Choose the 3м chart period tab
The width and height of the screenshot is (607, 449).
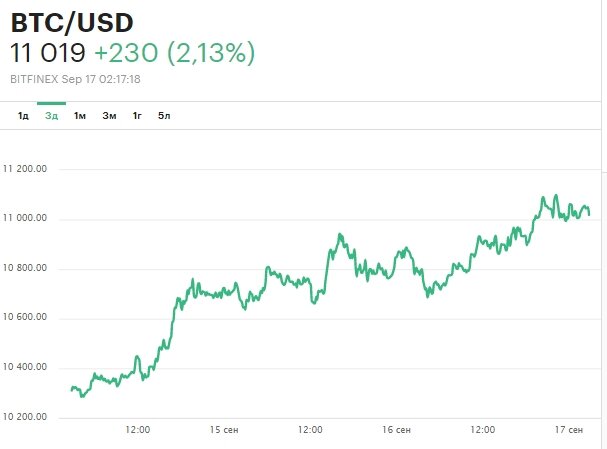[x=109, y=116]
